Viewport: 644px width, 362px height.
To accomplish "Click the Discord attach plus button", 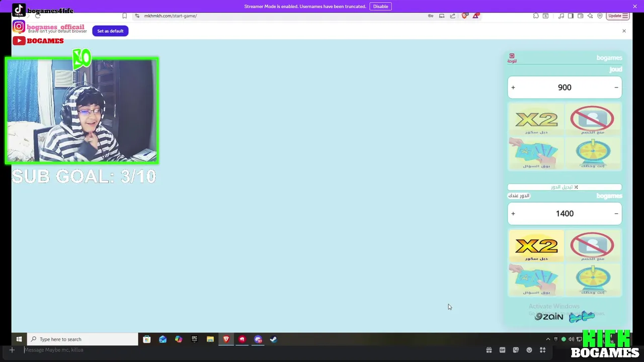I will [12, 350].
